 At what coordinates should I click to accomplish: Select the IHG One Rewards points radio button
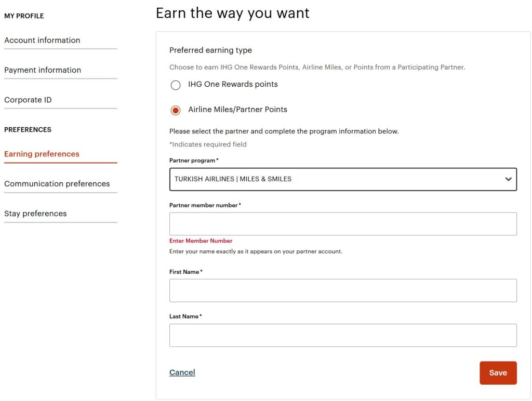(x=176, y=85)
